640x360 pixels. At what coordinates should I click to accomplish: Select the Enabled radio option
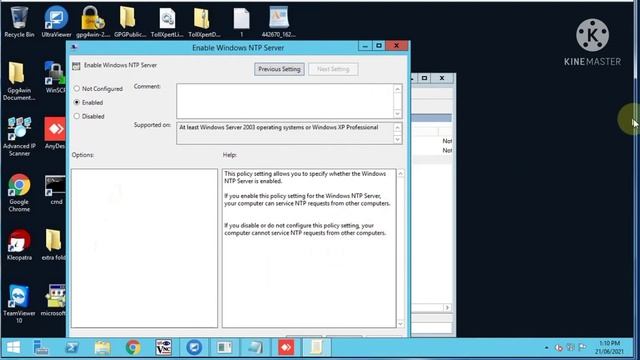tap(89, 102)
